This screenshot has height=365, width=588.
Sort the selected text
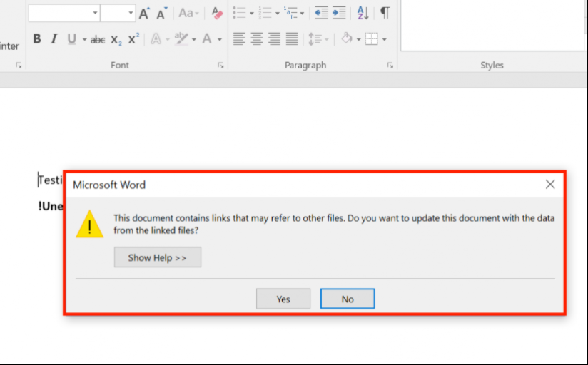pos(363,13)
